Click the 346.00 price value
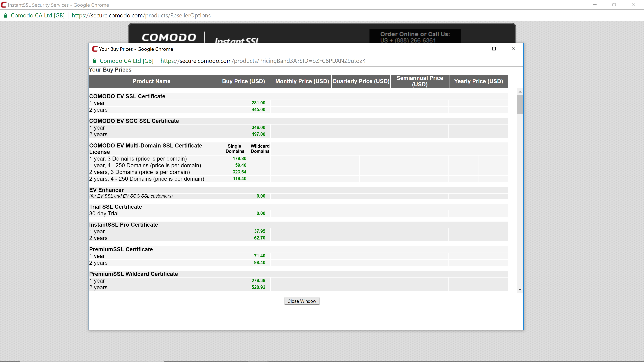This screenshot has width=644, height=362. point(258,128)
